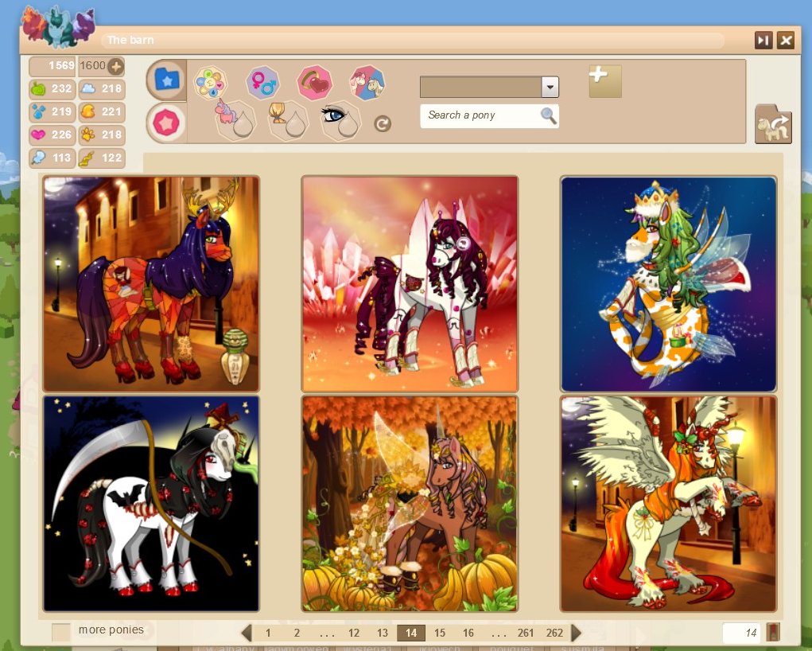
Task: Open the grim reaper scythe pony thumbnail
Action: tap(151, 504)
